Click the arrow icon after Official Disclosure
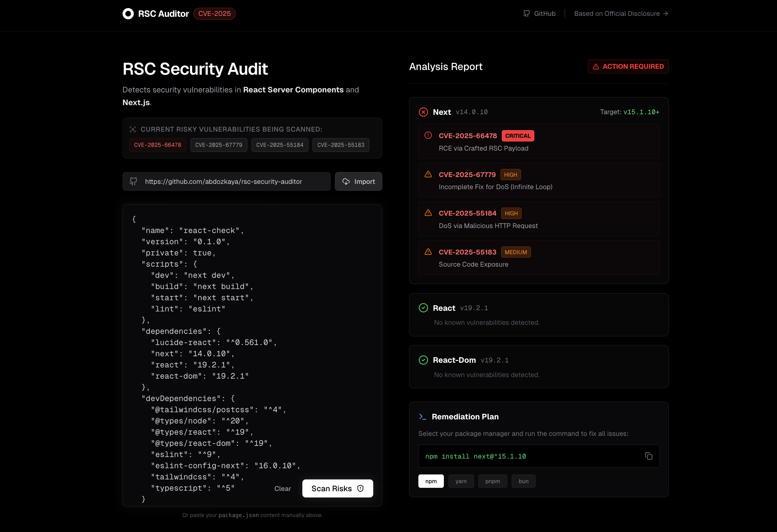The width and height of the screenshot is (777, 532). [x=665, y=14]
